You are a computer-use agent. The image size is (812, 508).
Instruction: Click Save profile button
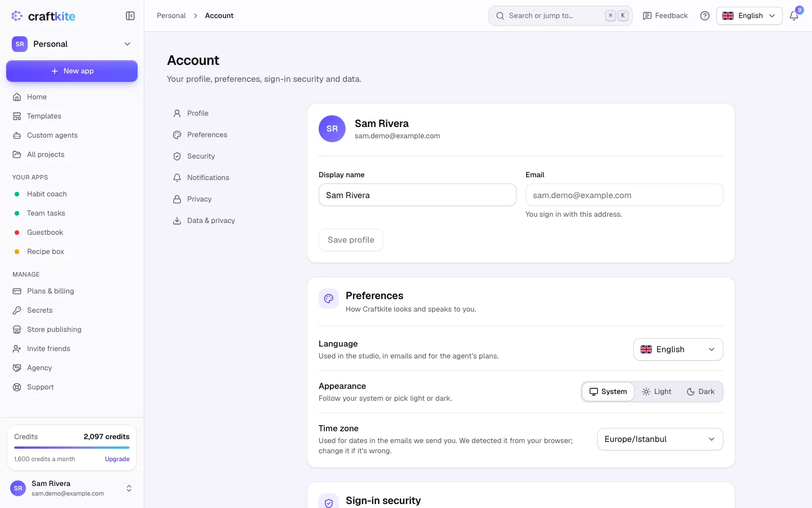(x=351, y=240)
